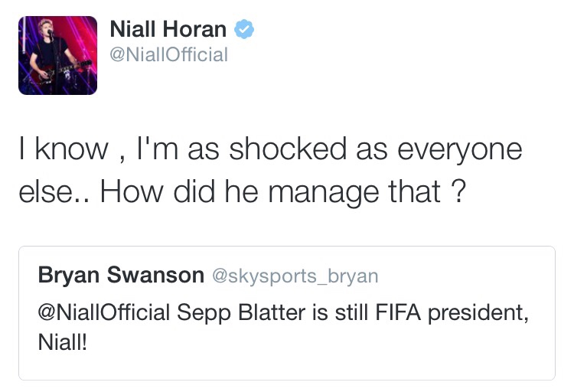Click the word "everyone" in main tweet
The height and width of the screenshot is (392, 574).
pyautogui.click(x=460, y=150)
